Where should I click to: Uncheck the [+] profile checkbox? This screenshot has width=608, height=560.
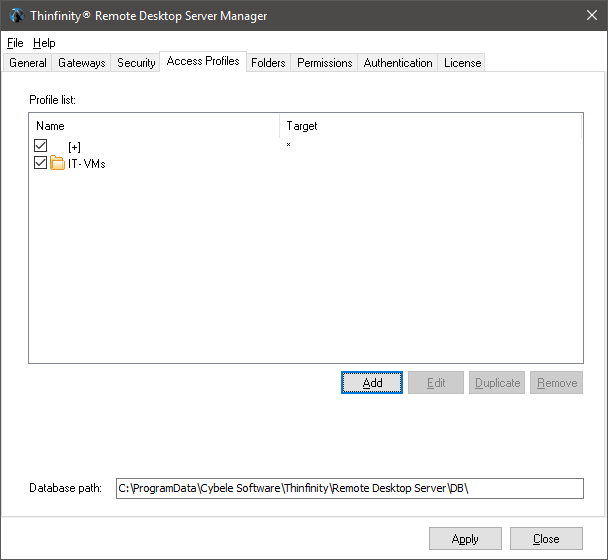(x=40, y=146)
